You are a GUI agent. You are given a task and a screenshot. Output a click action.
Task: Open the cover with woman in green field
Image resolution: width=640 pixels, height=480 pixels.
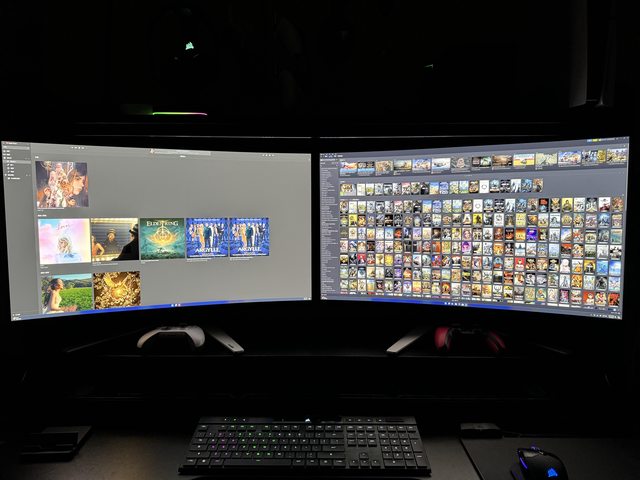67,292
